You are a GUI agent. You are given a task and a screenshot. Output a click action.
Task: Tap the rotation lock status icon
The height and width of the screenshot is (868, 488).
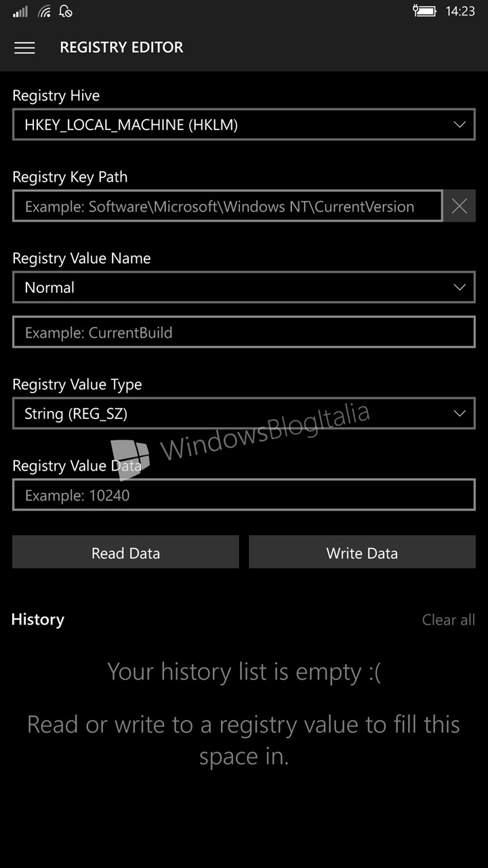point(66,11)
